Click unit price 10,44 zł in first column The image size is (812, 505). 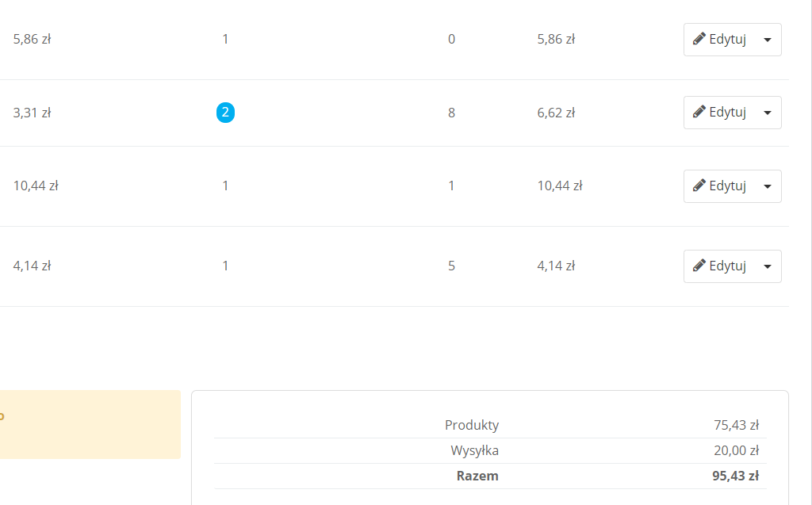tap(36, 186)
